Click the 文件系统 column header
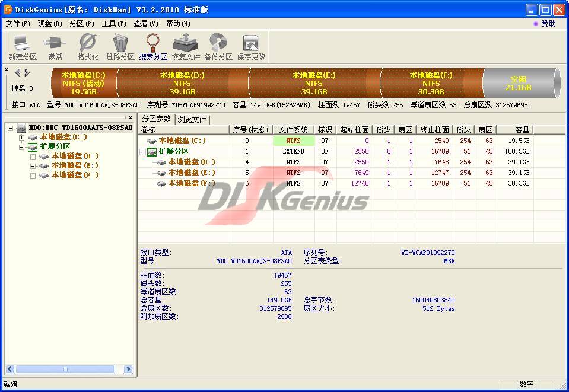The width and height of the screenshot is (569, 392). tap(294, 129)
